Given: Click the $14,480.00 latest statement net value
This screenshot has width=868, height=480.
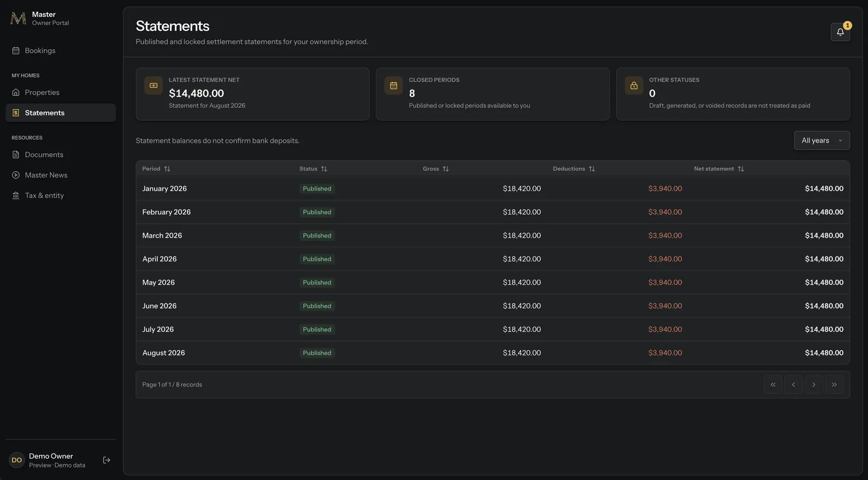Looking at the screenshot, I should pyautogui.click(x=196, y=93).
